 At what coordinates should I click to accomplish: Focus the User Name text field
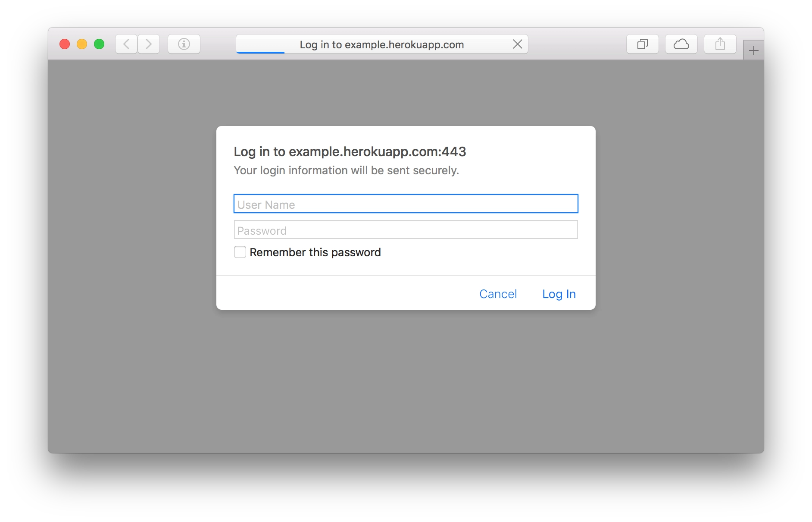406,204
